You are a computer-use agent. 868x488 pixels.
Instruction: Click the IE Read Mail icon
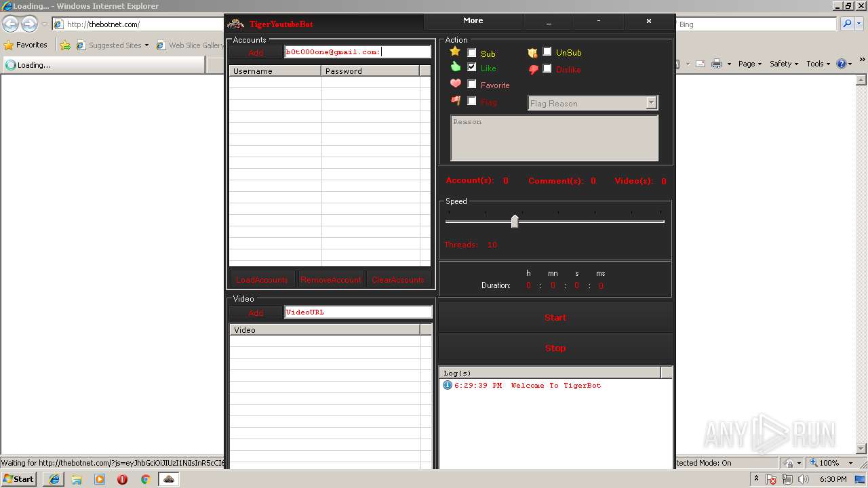tap(700, 64)
